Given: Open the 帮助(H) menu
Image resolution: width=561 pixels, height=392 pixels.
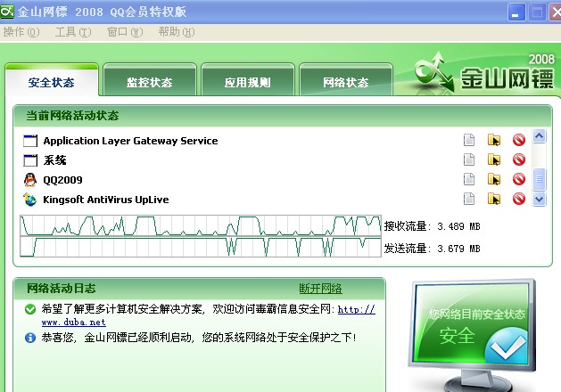Looking at the screenshot, I should [x=177, y=32].
